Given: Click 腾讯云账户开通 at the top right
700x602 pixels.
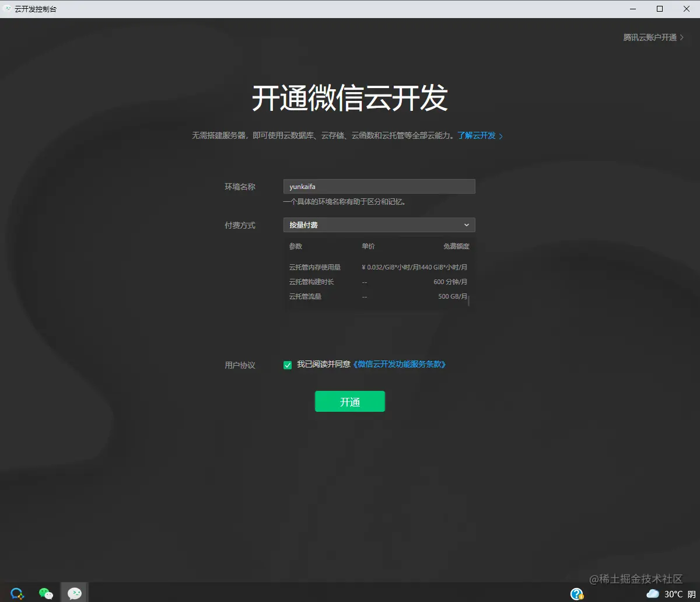Looking at the screenshot, I should (x=649, y=37).
